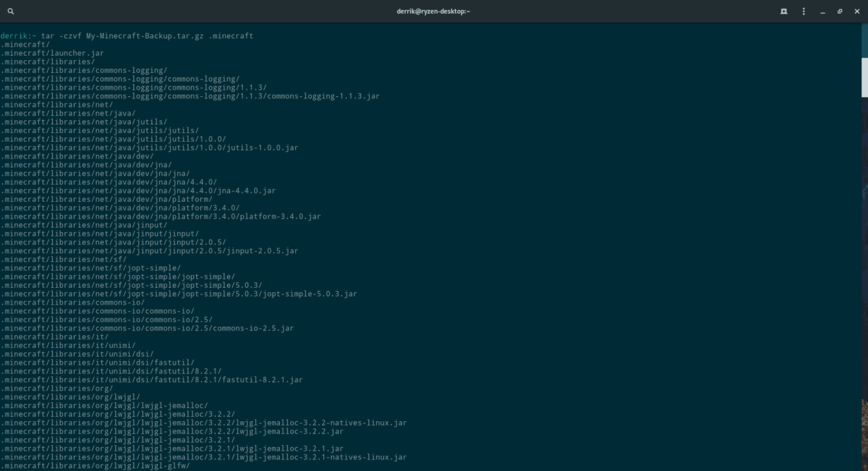Viewport: 868px width, 471px height.
Task: Select the ".minecraft/libraries/commons-io/commons-io/2.5/" line
Action: 106,320
